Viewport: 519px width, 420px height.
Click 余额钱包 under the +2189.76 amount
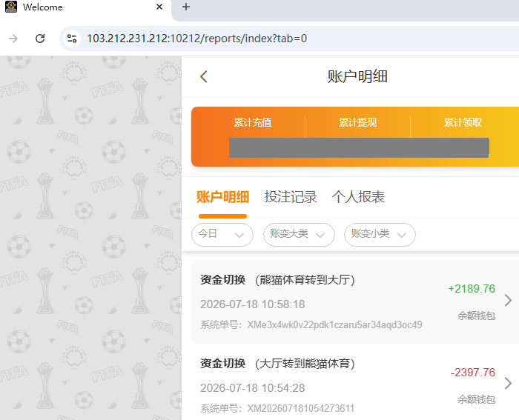(x=477, y=316)
